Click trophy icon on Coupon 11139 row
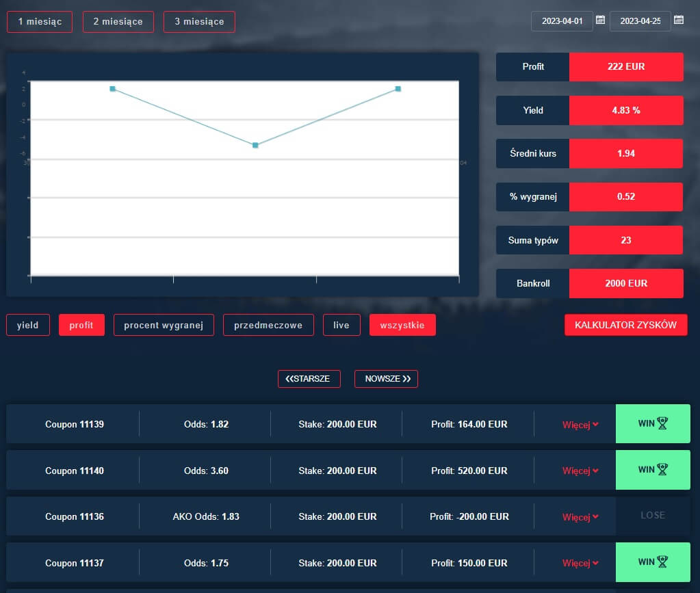The image size is (700, 593). (x=662, y=423)
